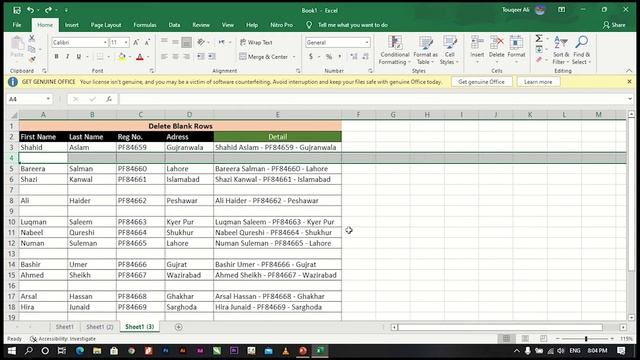Screen dimensions: 640x360
Task: Adjust the zoom slider handle
Action: pyautogui.click(x=586, y=339)
